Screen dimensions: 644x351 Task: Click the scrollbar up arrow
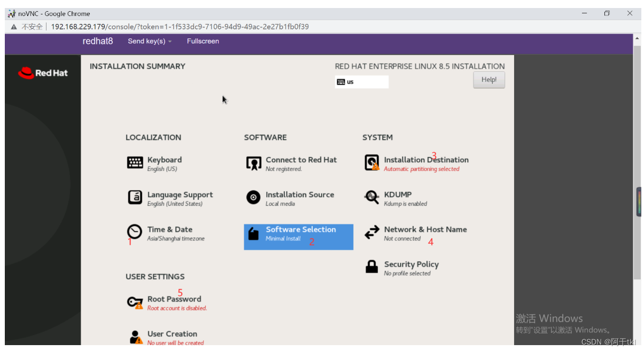pos(637,39)
